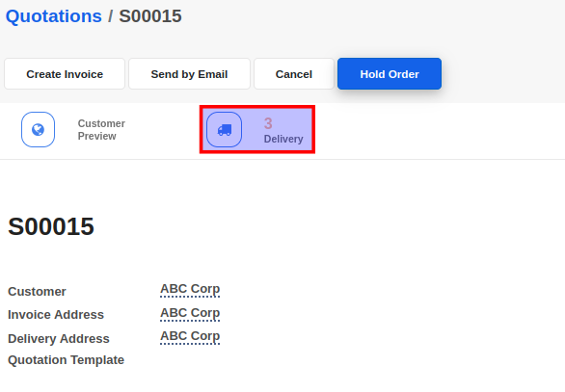565x392 pixels.
Task: Click the large S00015 order title
Action: [x=51, y=226]
